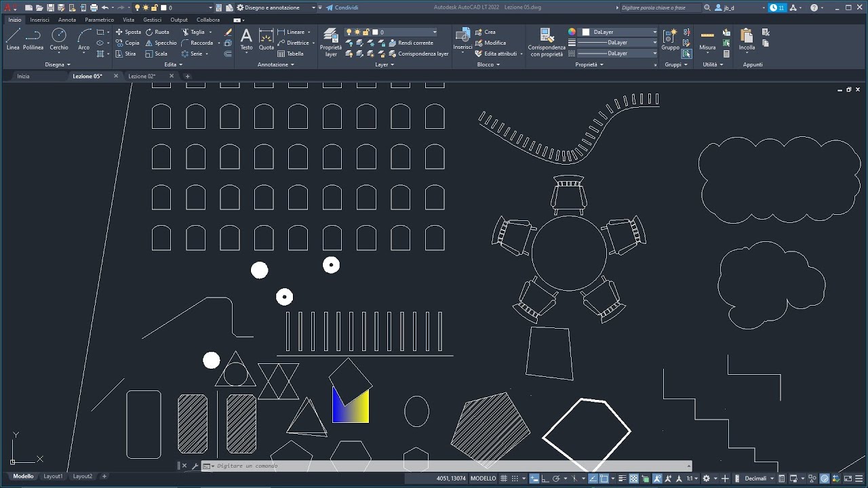Click the Gruppo tool
Viewport: 868px width, 488px height.
point(670,39)
